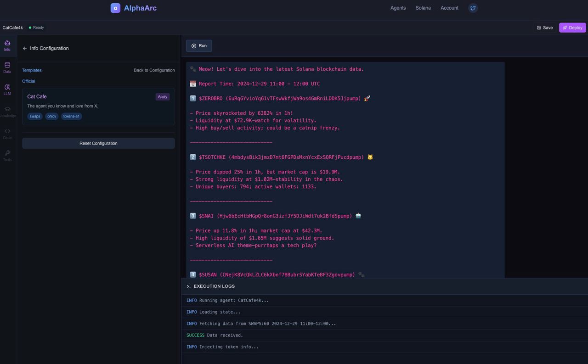Click 'Injecting token info...' log entry
The height and width of the screenshot is (364, 588).
[222, 347]
